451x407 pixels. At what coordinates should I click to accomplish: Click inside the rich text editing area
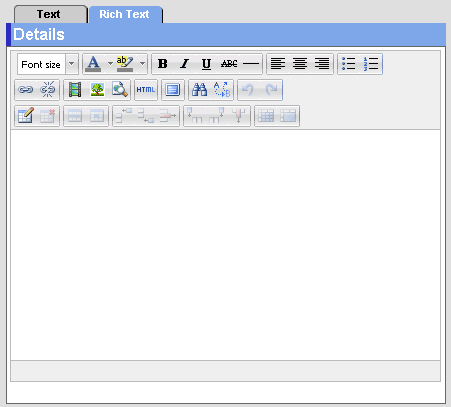225,245
